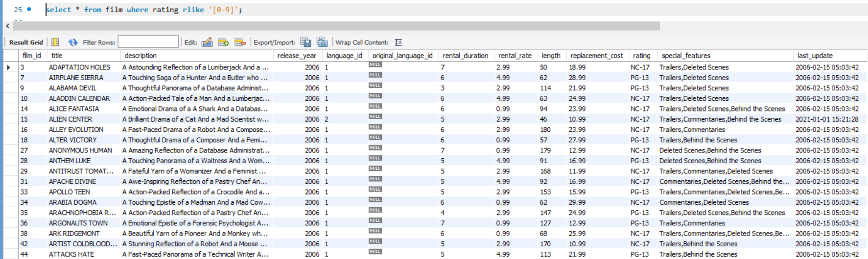868x259 pixels.
Task: Select the ALICE FANTASIA title cell
Action: 84,109
